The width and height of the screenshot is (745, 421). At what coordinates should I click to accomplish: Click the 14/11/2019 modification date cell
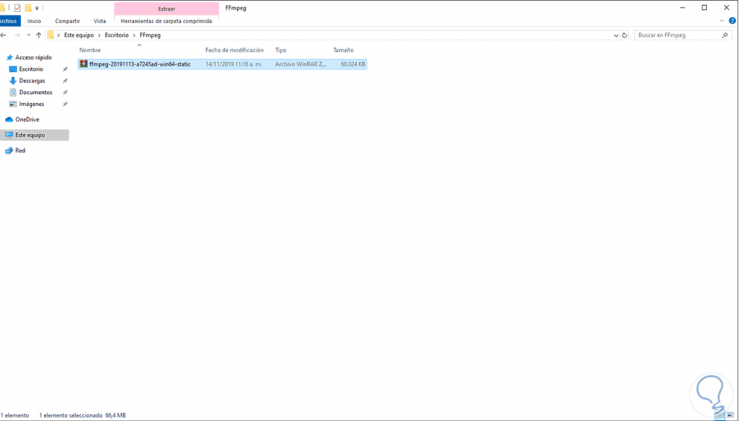(234, 64)
